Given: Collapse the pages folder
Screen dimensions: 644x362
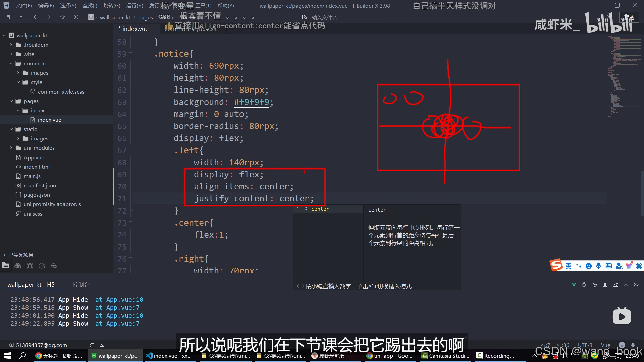Looking at the screenshot, I should point(11,101).
